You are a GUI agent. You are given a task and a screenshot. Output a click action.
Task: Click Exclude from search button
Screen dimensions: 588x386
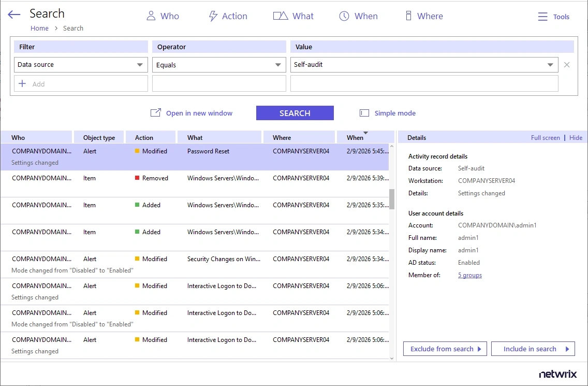point(445,349)
